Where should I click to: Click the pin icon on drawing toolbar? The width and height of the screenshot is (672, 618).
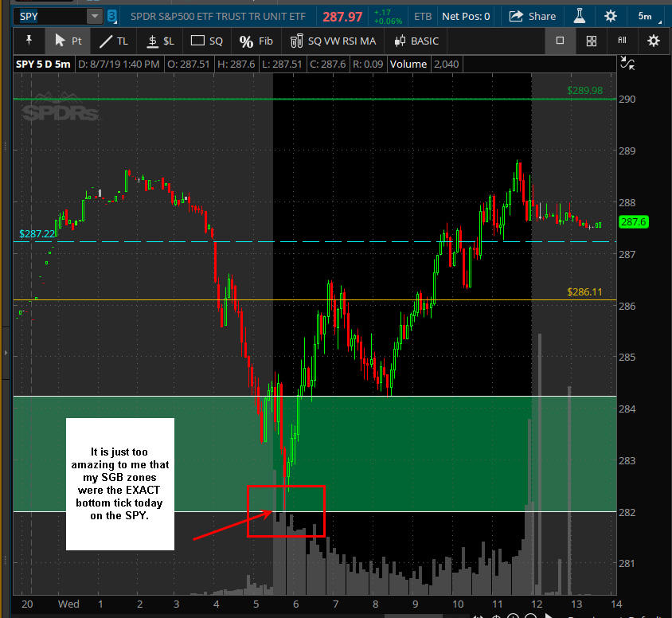pyautogui.click(x=29, y=41)
